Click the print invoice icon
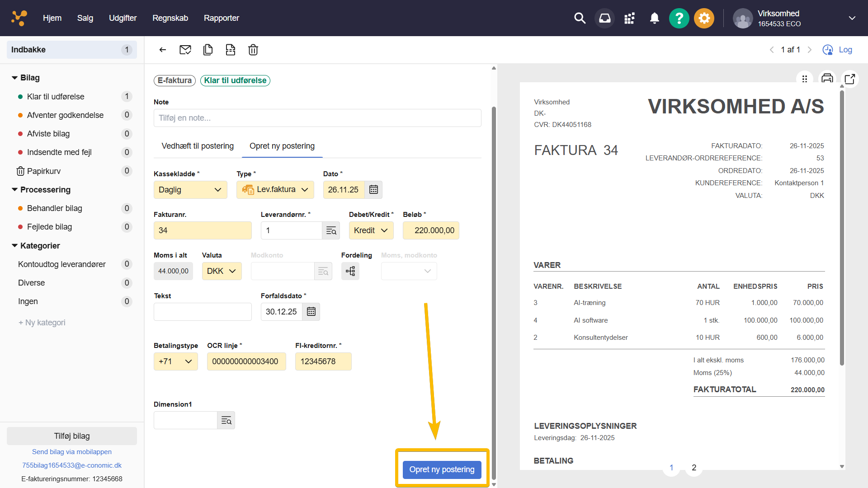Screen dimensions: 868x488 [827, 78]
